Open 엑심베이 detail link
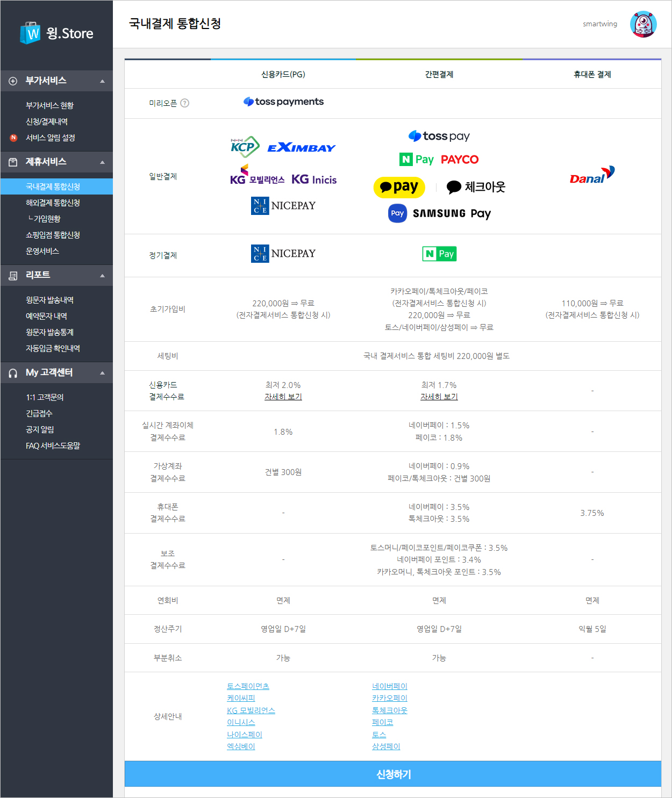672x798 pixels. click(241, 746)
